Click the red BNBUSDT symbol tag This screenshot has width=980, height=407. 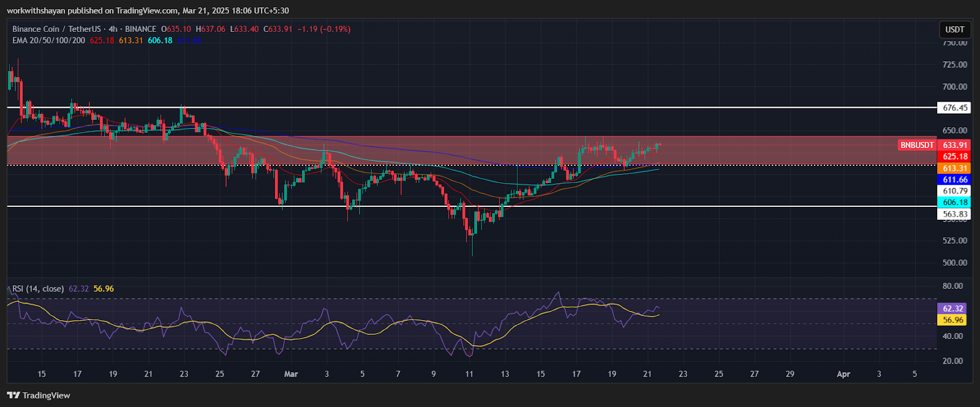(917, 145)
